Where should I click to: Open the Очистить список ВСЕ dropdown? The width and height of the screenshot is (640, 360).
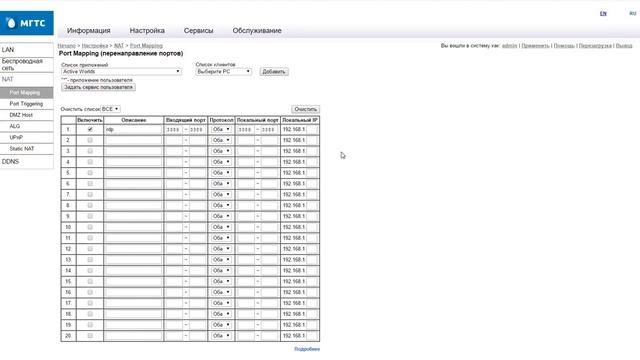[x=110, y=109]
